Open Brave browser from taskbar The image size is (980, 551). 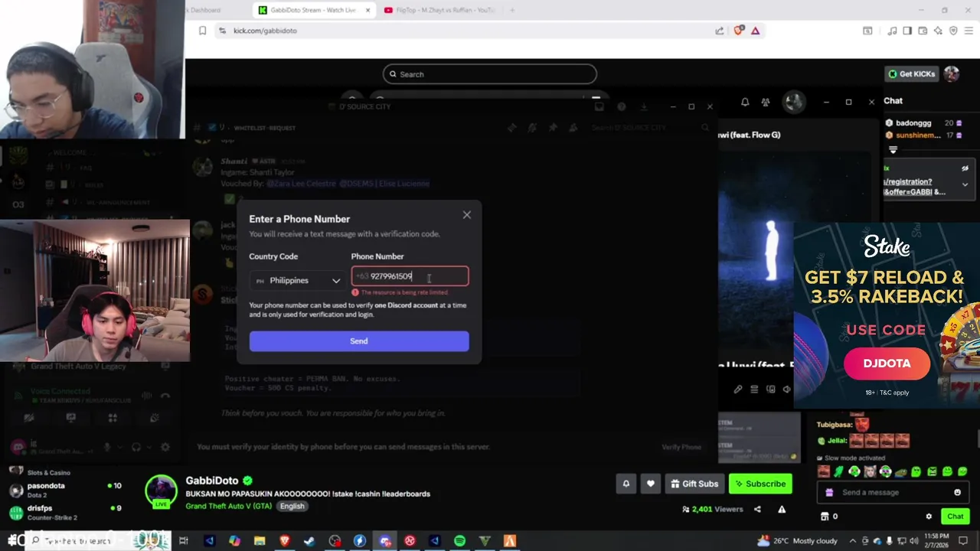[x=284, y=541]
